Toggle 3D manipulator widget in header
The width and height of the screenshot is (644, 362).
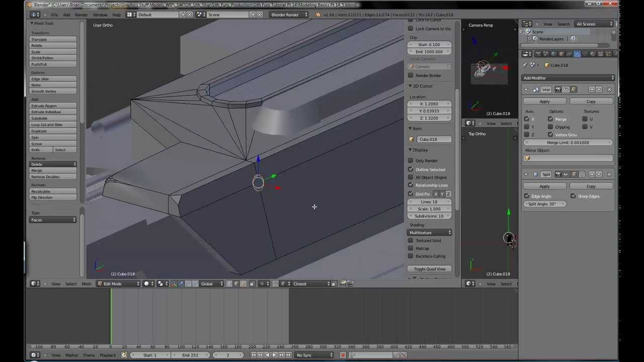tap(174, 284)
